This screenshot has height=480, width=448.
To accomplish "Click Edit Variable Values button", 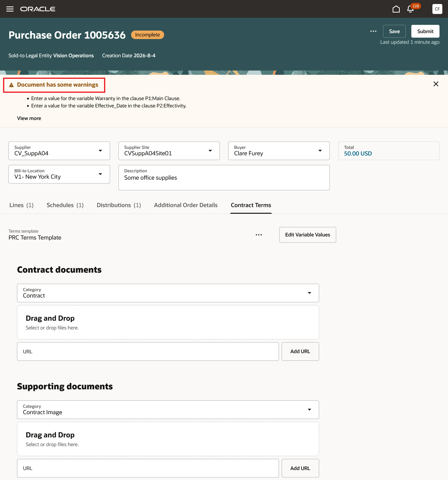I will tap(307, 235).
